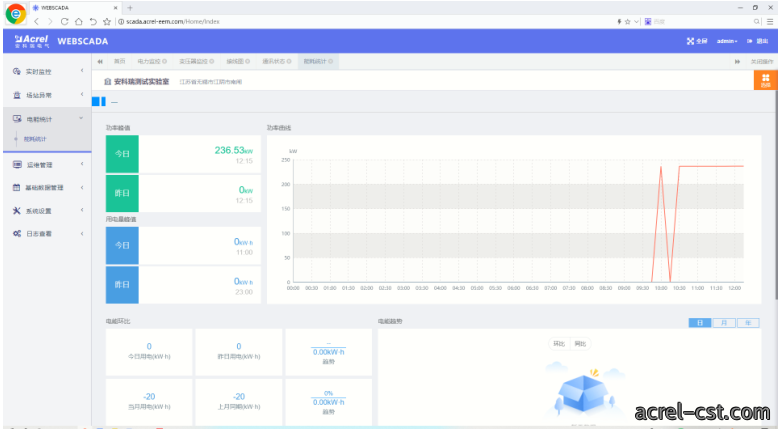Select the 日 period toggle for the energy trend
781x433 pixels.
coord(700,323)
